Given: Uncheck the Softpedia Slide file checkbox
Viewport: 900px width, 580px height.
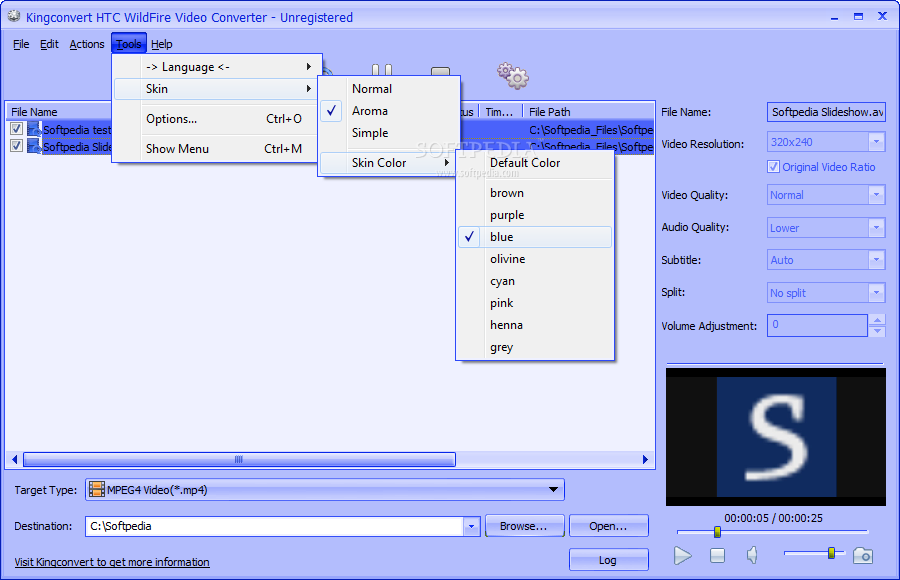Looking at the screenshot, I should point(17,146).
